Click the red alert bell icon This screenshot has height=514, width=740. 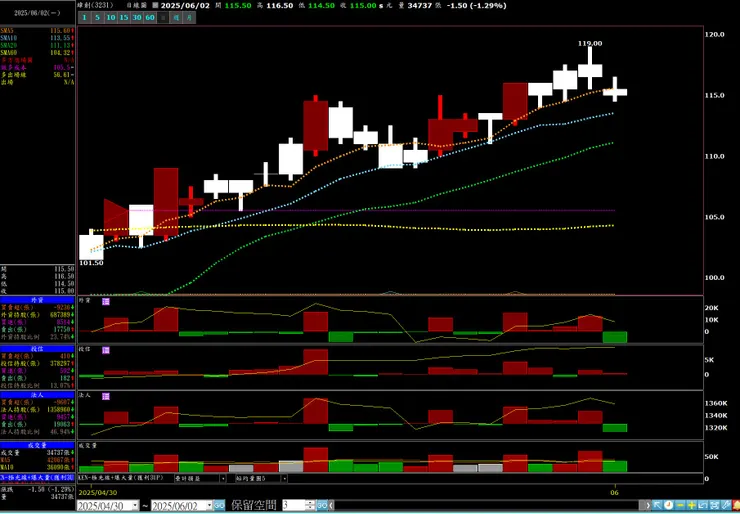click(x=736, y=505)
